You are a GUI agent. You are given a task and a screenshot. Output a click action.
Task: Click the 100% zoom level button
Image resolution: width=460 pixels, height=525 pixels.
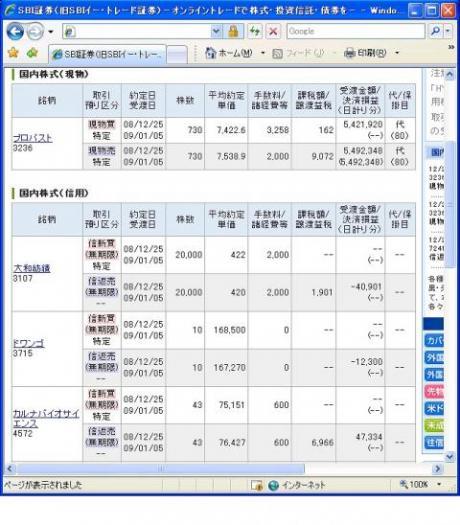(414, 484)
